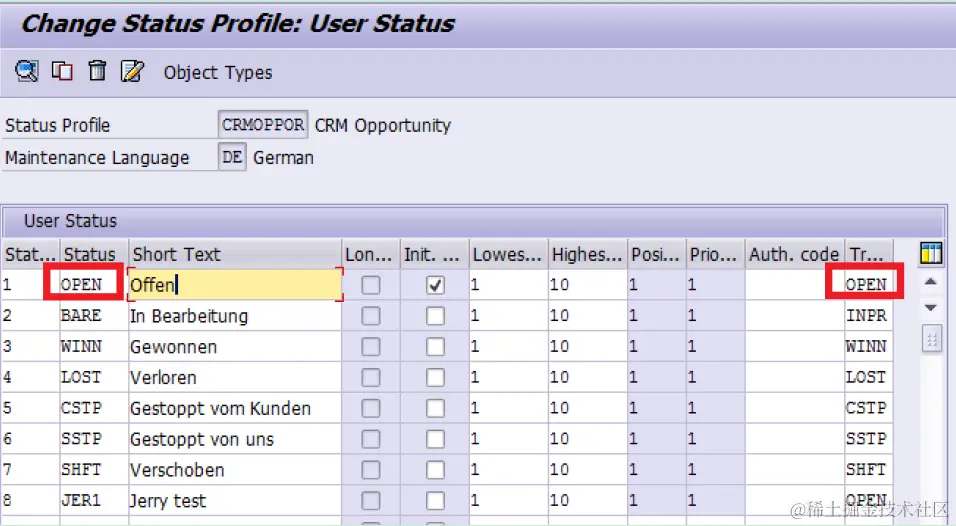Screen dimensions: 956x526
Task: Select the Status Profile field CRMOPPOR
Action: tap(263, 125)
